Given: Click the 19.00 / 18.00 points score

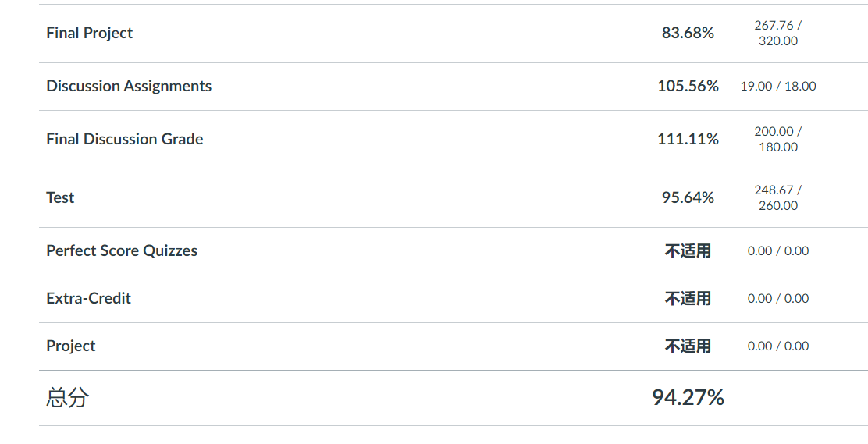Looking at the screenshot, I should pos(778,86).
